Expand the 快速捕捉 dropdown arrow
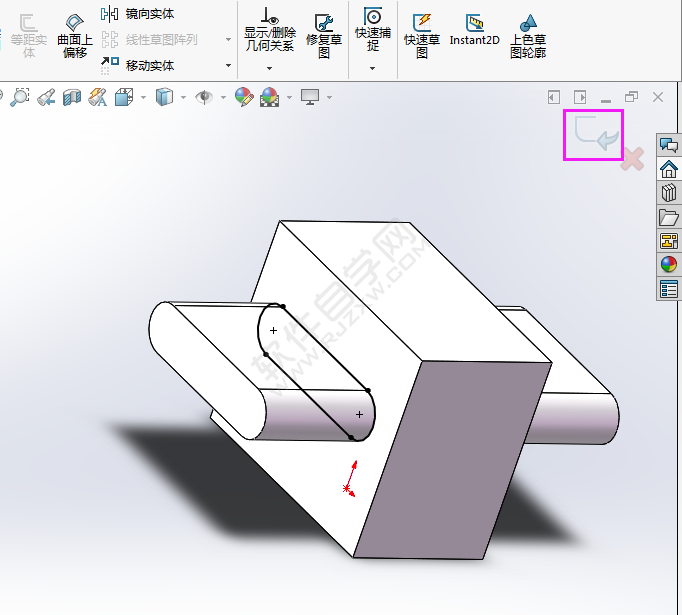 (372, 68)
